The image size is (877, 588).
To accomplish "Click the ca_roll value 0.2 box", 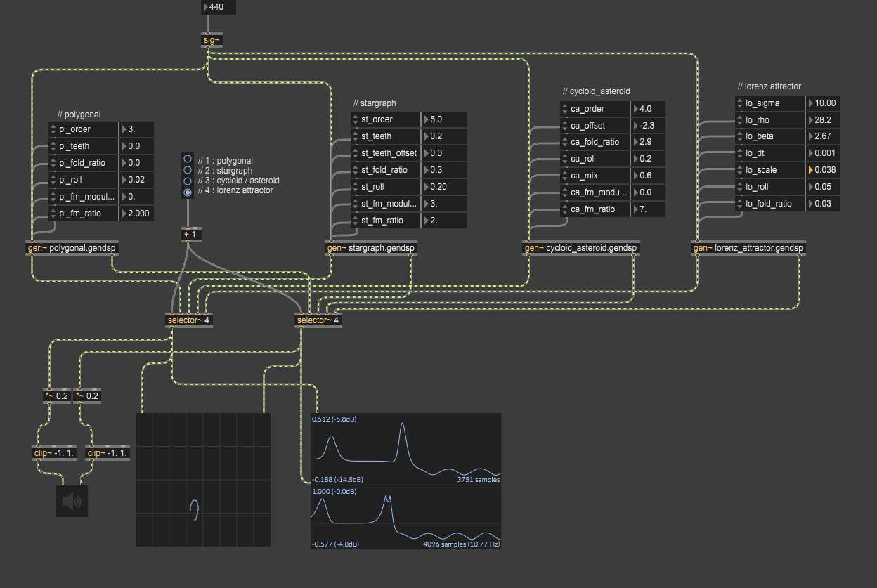I will (648, 159).
